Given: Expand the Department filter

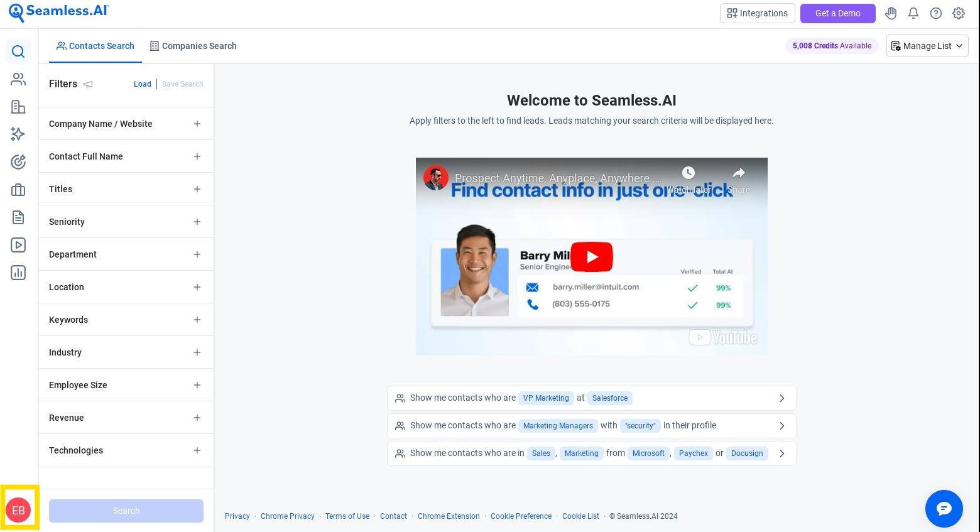Looking at the screenshot, I should (x=126, y=254).
